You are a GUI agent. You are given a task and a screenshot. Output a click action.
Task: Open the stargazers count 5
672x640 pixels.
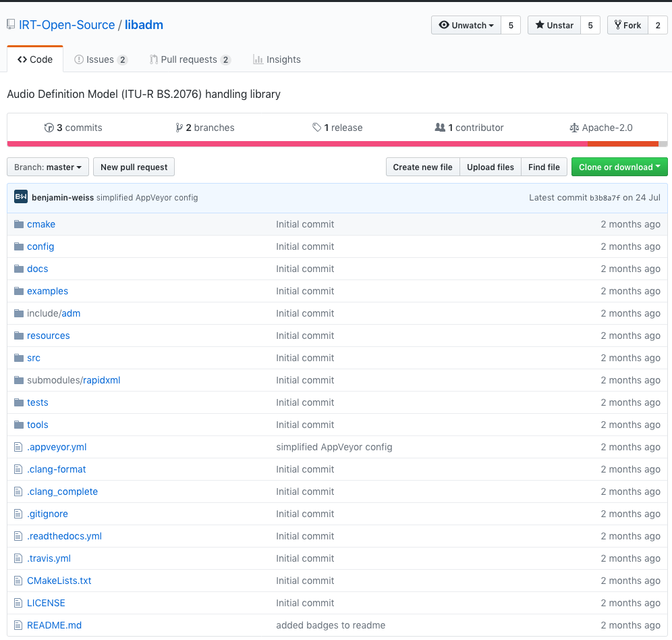[590, 25]
